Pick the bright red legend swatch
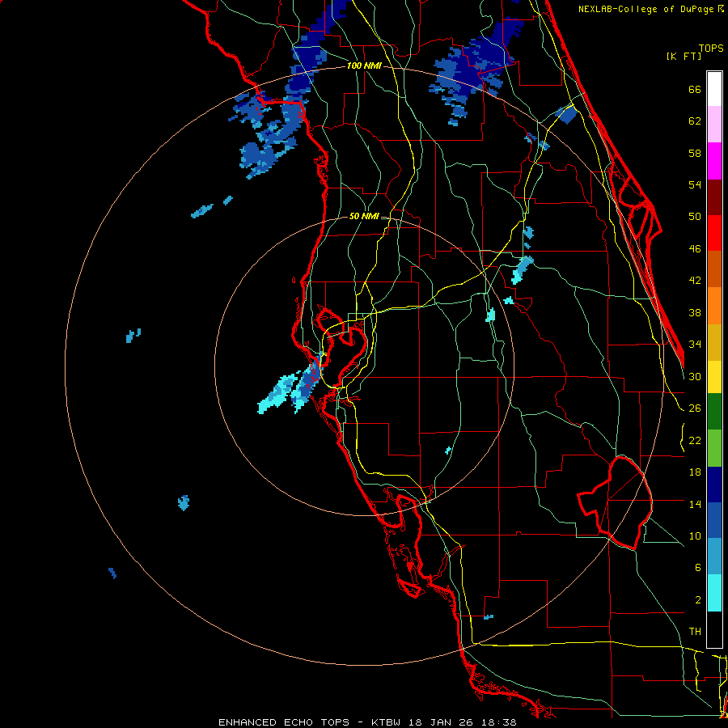Screen dimensions: 728x728 (x=714, y=233)
